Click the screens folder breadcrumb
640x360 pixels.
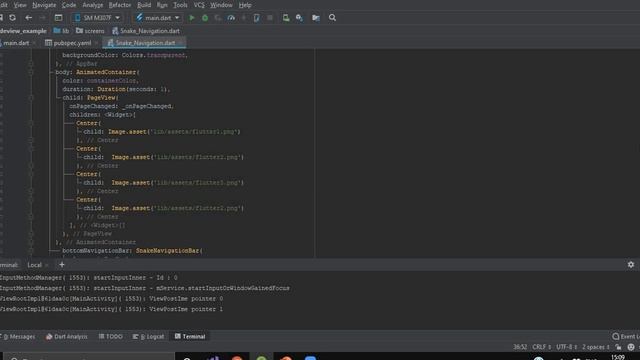point(90,31)
